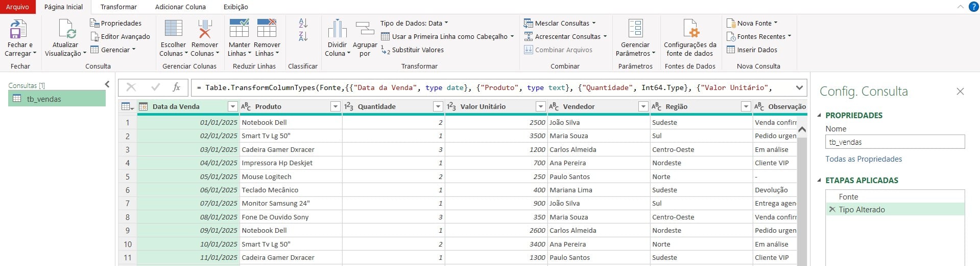
Task: Open the Quantidade column filter dropdown
Action: pos(438,106)
